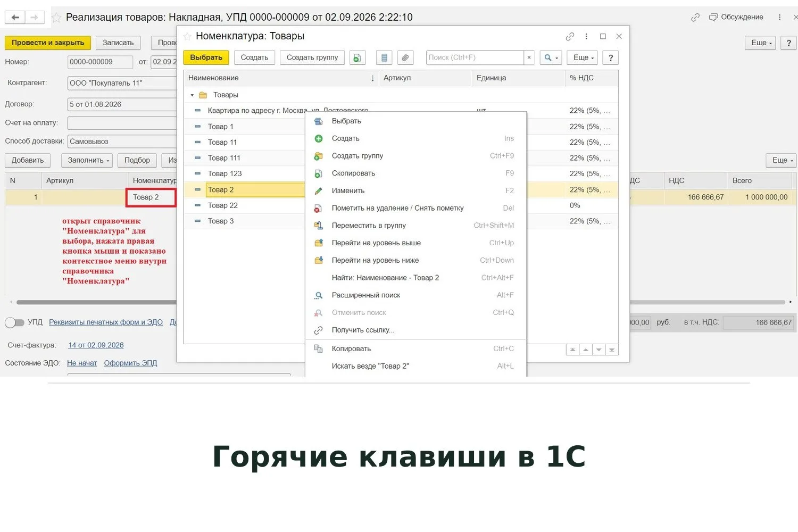
Task: Open invoice link 14 от 02.09.2026
Action: (96, 345)
